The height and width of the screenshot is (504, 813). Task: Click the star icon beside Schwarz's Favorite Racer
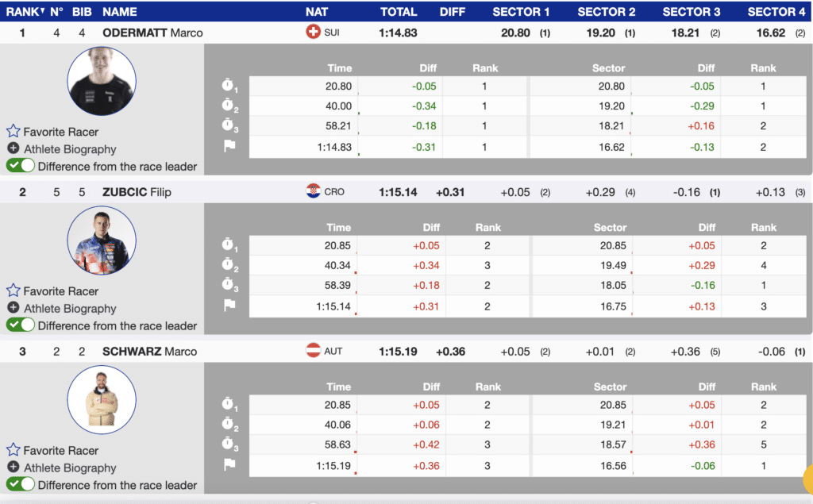[x=13, y=450]
